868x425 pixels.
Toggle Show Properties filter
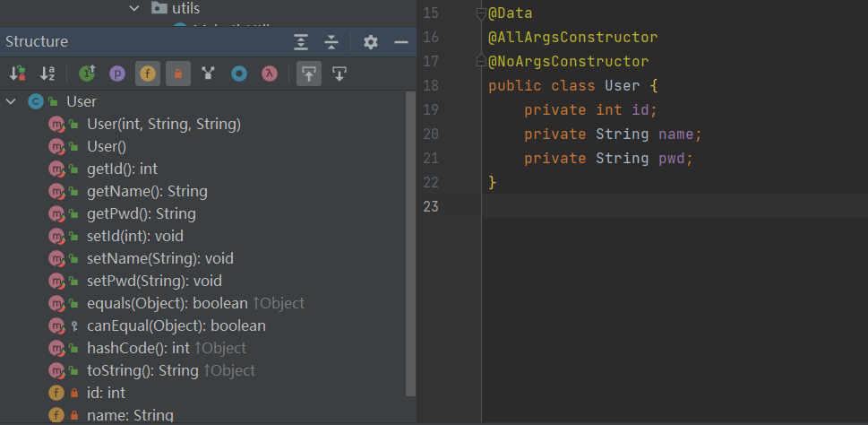(x=117, y=74)
